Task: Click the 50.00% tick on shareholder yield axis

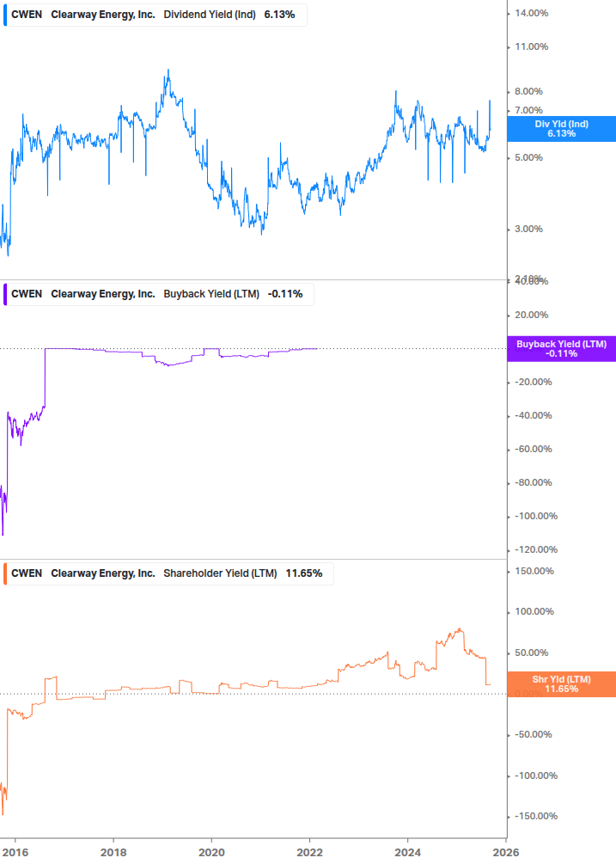Action: [x=531, y=653]
